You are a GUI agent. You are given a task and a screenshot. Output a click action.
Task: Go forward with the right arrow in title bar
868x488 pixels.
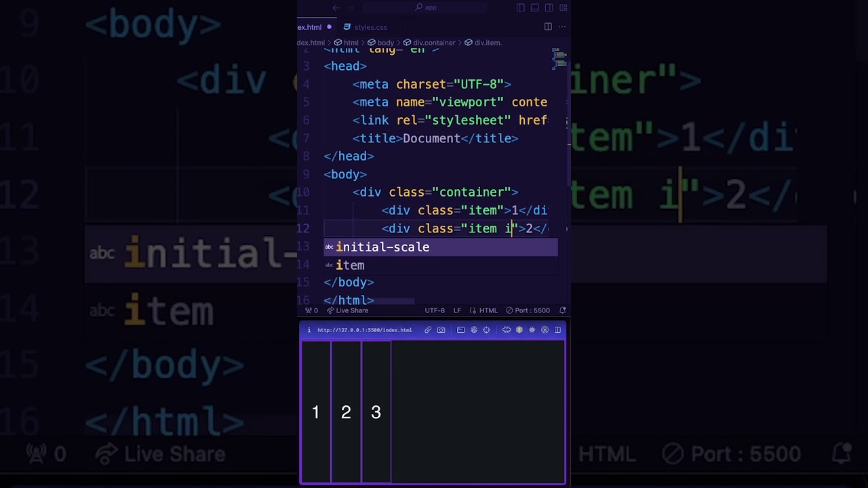(351, 7)
